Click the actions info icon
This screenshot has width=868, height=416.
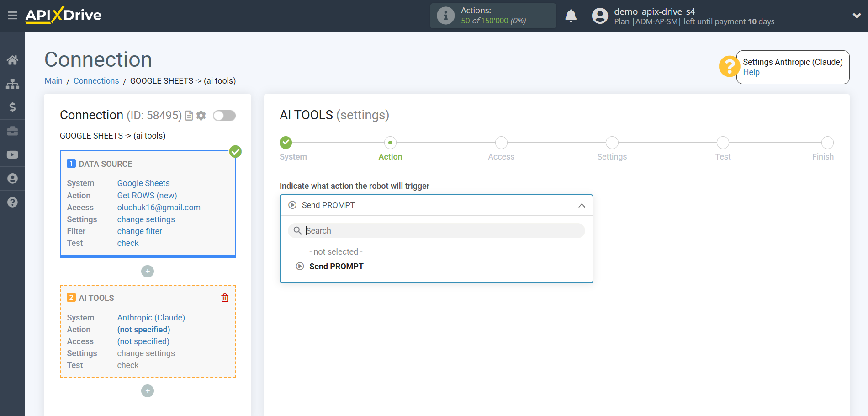(445, 16)
